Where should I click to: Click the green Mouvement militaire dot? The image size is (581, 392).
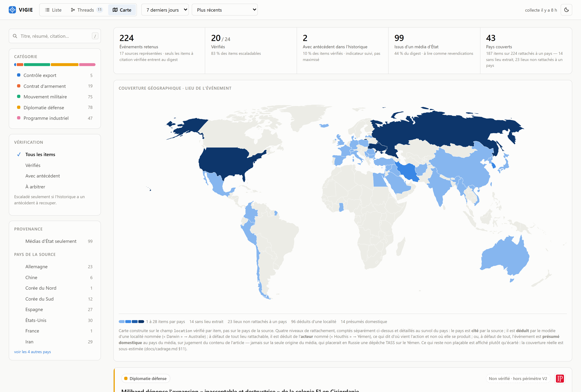[19, 96]
